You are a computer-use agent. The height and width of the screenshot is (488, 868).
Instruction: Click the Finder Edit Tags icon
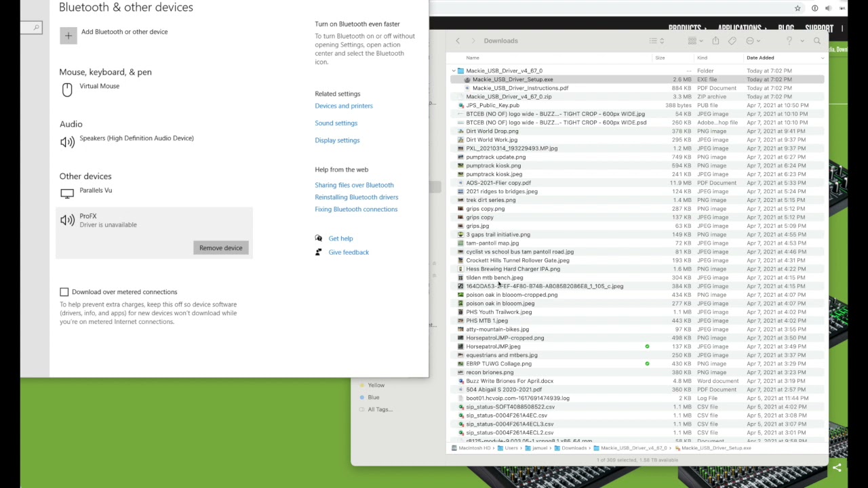(732, 41)
